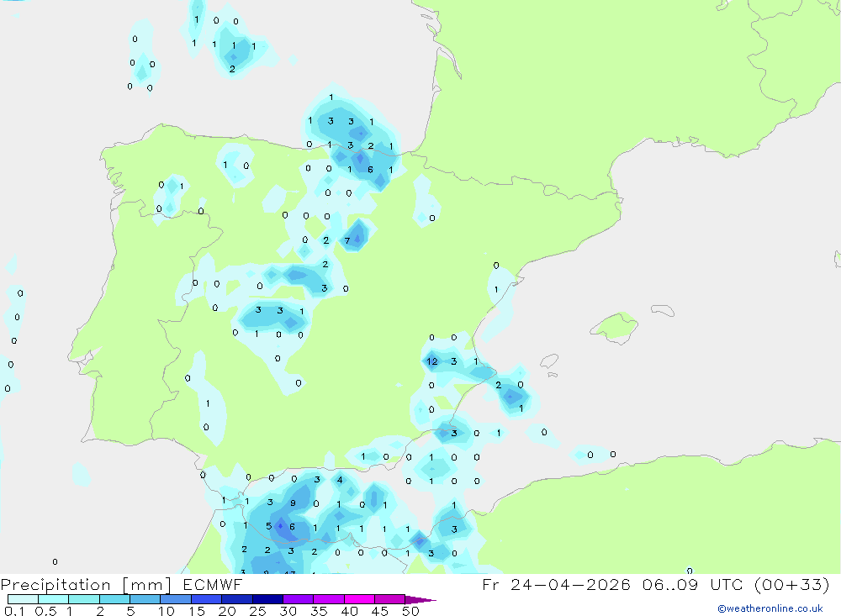Select the 'ECMWF' model label
Image resolution: width=841 pixels, height=616 pixels.
coord(213,585)
